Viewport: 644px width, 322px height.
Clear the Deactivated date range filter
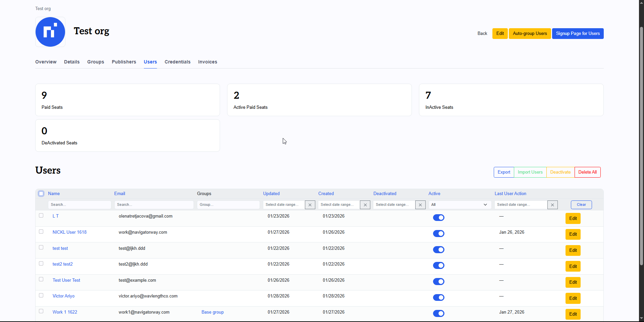pos(420,205)
